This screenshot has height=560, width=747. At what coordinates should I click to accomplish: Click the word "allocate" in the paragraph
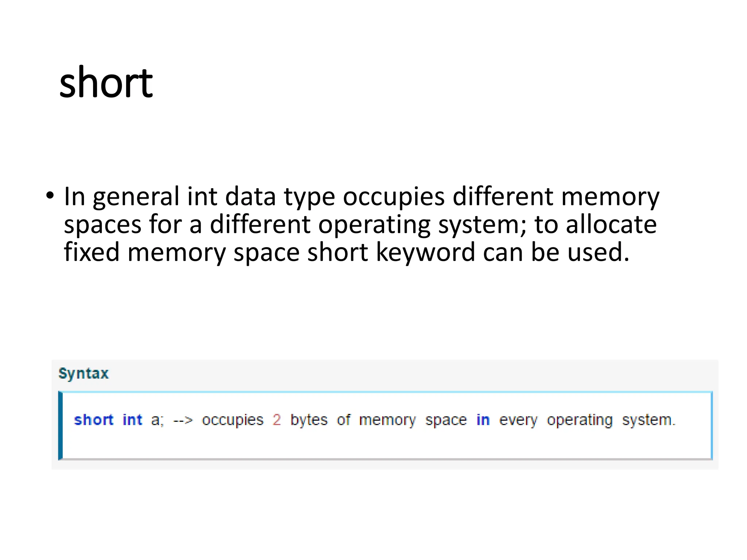click(611, 224)
